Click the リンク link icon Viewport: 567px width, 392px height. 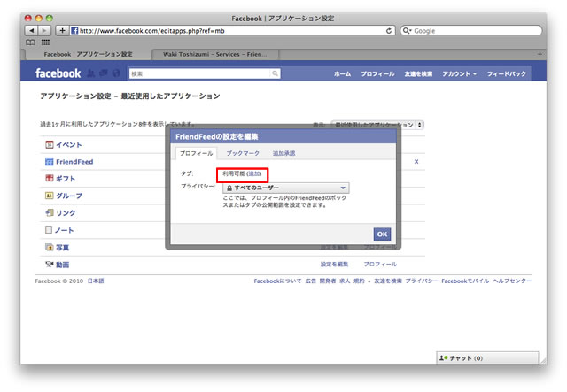50,212
